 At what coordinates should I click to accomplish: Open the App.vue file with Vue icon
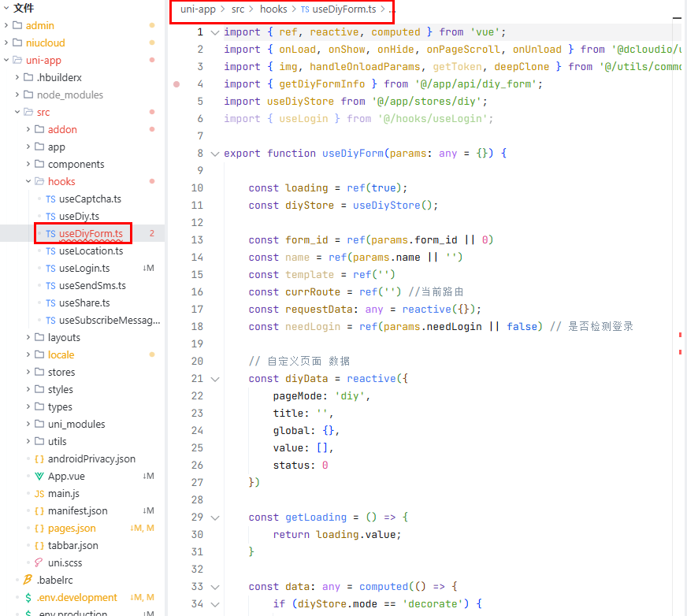click(x=39, y=476)
